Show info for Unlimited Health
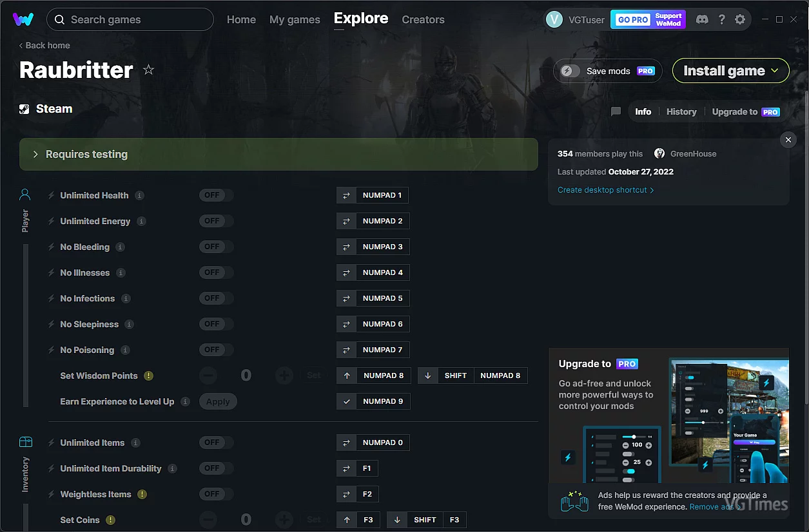 click(x=139, y=195)
